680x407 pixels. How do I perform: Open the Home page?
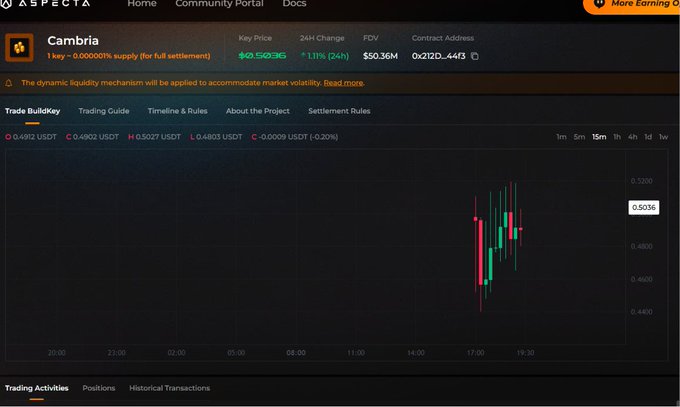tap(142, 3)
